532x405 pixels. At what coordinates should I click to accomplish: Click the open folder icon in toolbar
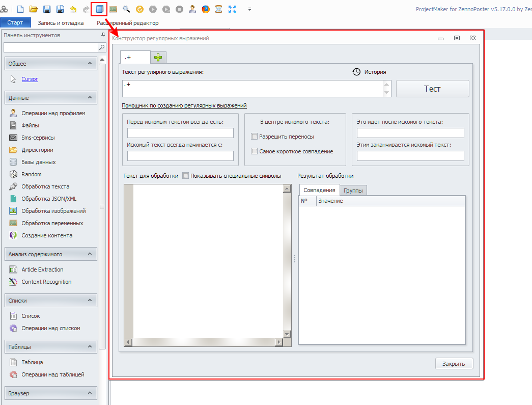click(34, 9)
